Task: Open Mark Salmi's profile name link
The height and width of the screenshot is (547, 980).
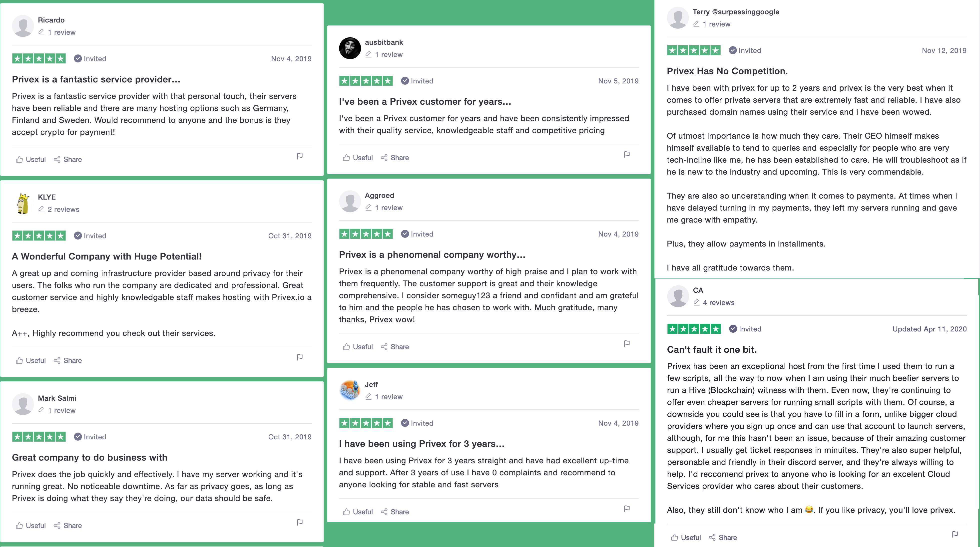Action: [x=57, y=398]
